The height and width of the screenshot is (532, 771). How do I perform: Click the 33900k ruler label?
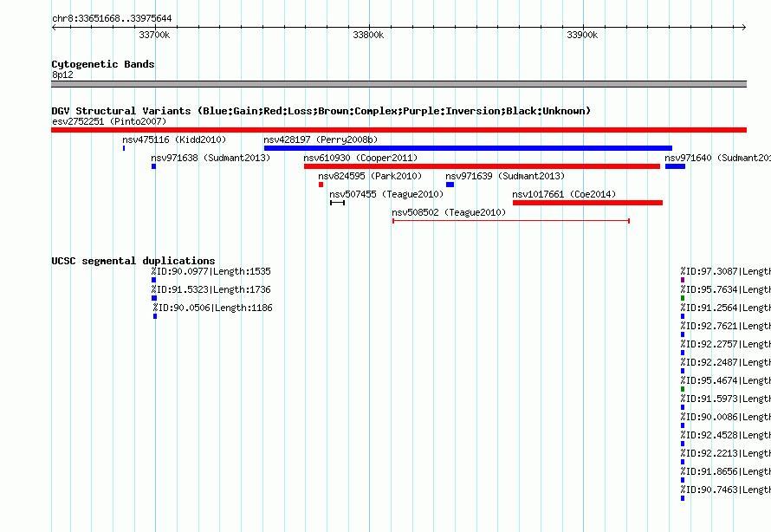(582, 35)
